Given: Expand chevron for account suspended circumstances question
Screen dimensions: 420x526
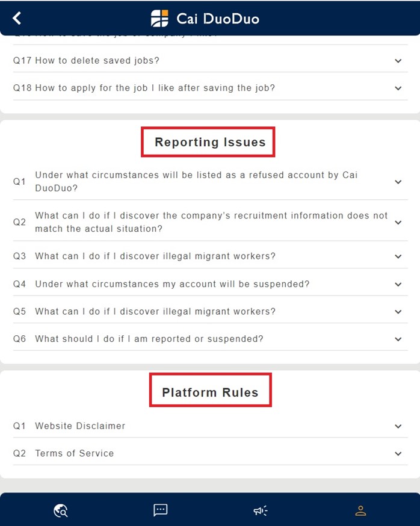Looking at the screenshot, I should tap(398, 284).
